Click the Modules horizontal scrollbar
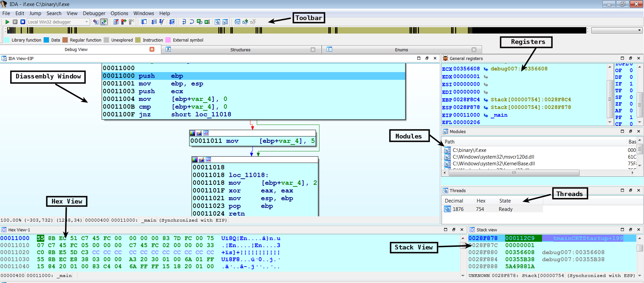This screenshot has height=283, width=644. coord(514,173)
